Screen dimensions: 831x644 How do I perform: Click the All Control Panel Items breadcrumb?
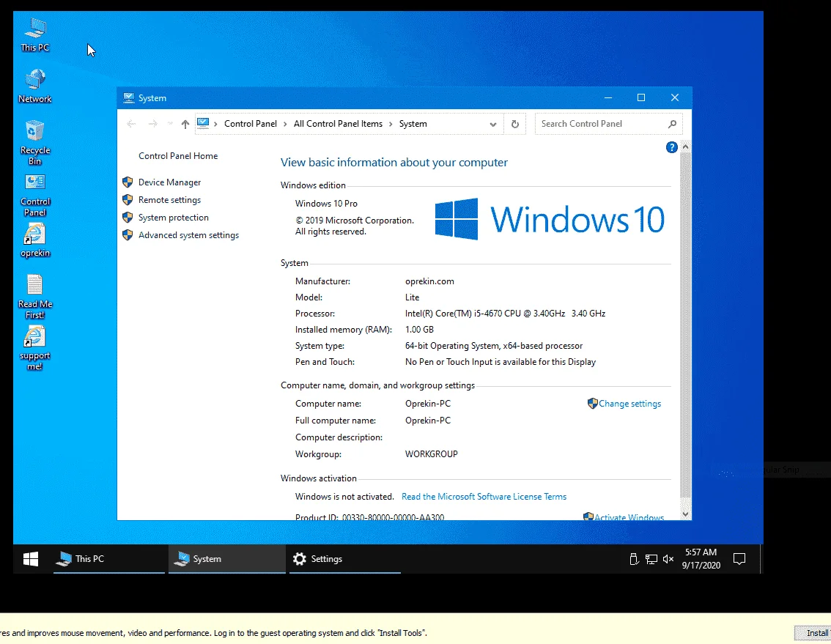click(338, 124)
